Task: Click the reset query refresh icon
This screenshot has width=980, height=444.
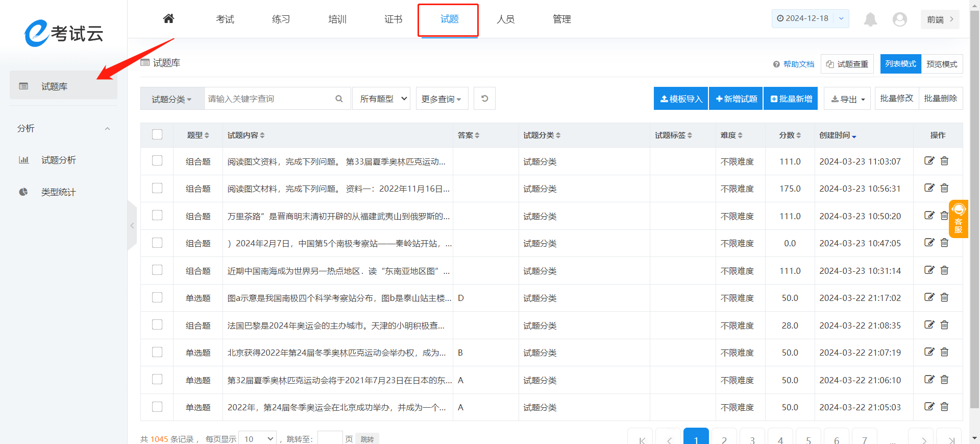Action: [484, 99]
